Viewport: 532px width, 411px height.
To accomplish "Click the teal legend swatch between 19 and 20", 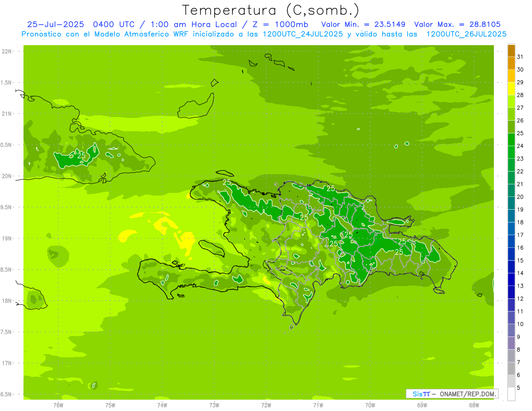I will tap(511, 203).
